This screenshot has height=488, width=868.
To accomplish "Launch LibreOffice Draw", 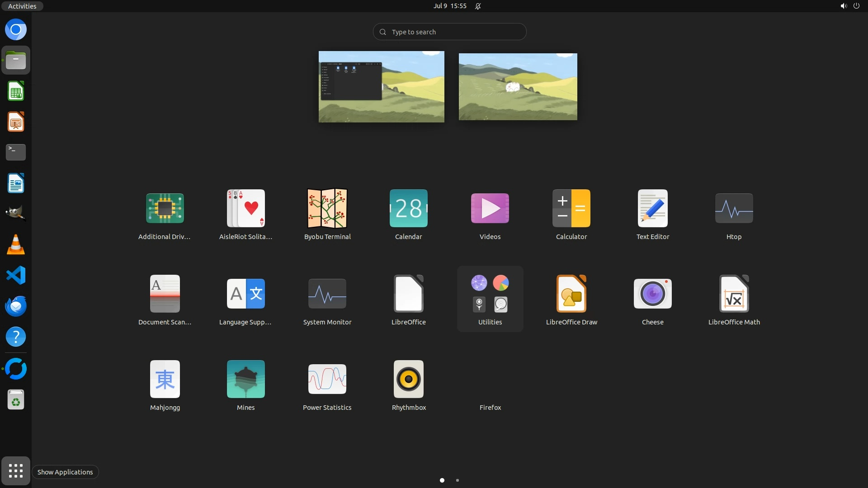I will [x=571, y=294].
